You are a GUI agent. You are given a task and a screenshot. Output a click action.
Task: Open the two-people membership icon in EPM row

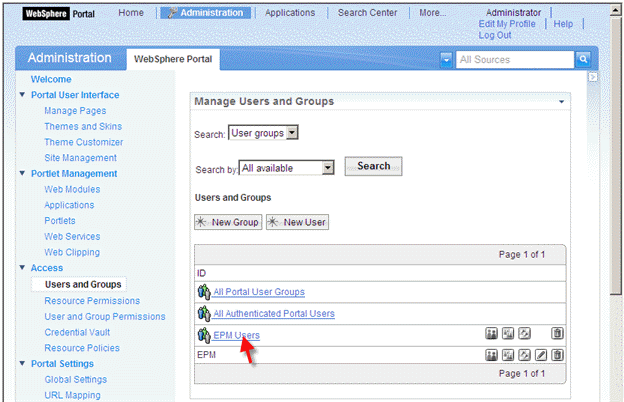[491, 355]
